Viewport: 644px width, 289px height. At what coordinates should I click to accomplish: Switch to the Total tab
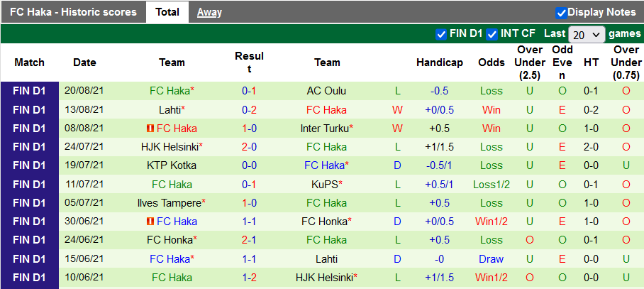point(167,12)
